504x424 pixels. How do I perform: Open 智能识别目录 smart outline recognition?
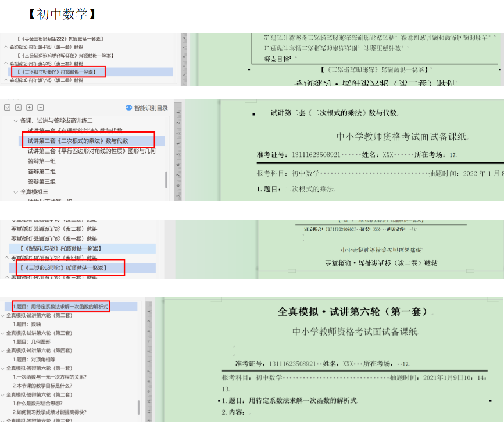click(x=150, y=108)
